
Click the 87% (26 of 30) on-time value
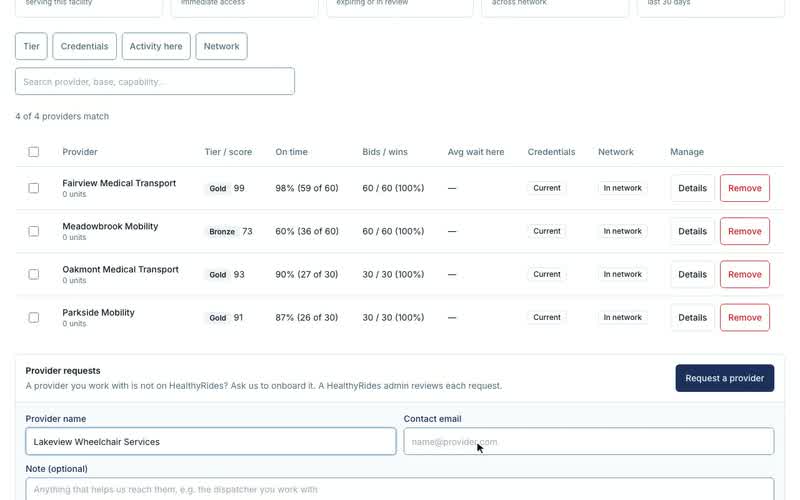(x=307, y=318)
